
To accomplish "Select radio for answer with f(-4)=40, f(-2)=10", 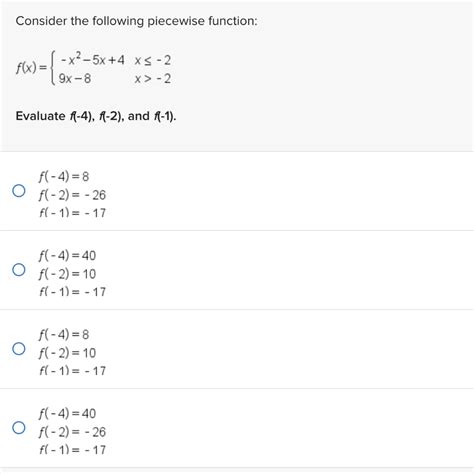I will [19, 269].
